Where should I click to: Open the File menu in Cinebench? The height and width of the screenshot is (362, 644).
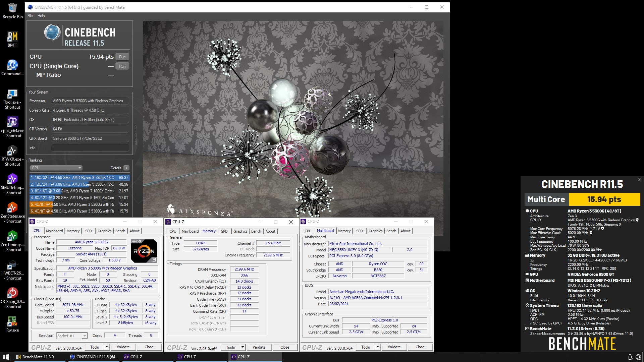(x=30, y=16)
